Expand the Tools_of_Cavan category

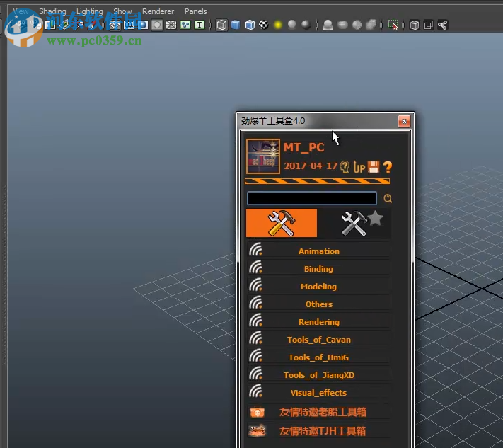318,339
